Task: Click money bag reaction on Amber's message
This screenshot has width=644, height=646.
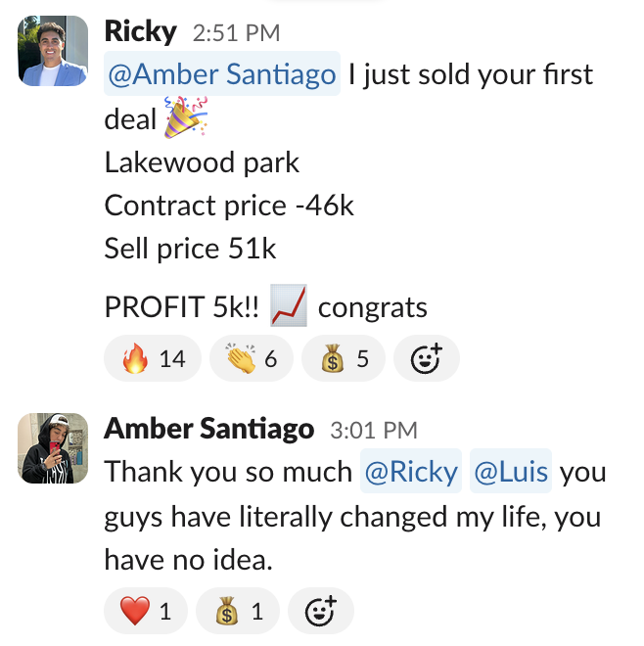Action: tap(238, 611)
